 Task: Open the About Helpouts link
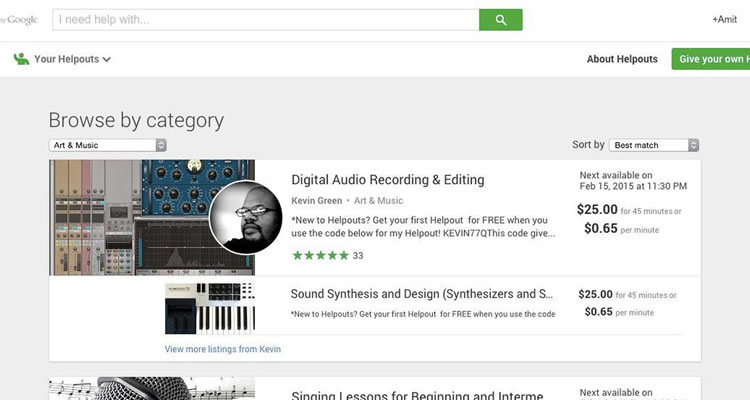tap(622, 59)
